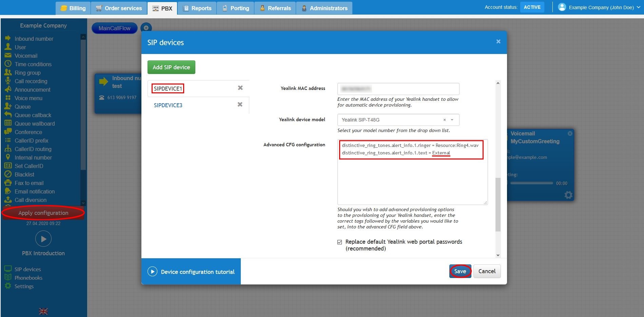Click the Conference chat bubbles icon
The width and height of the screenshot is (644, 317).
[x=8, y=132]
